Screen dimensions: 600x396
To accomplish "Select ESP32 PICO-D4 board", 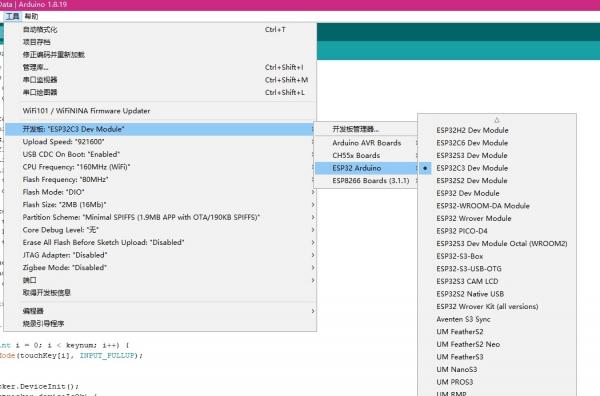I will [x=497, y=231].
